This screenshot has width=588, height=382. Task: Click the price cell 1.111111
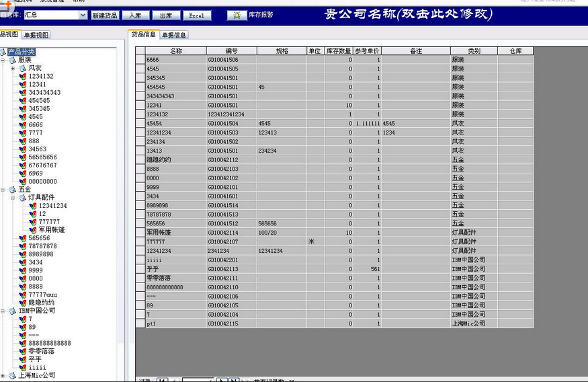pos(367,124)
